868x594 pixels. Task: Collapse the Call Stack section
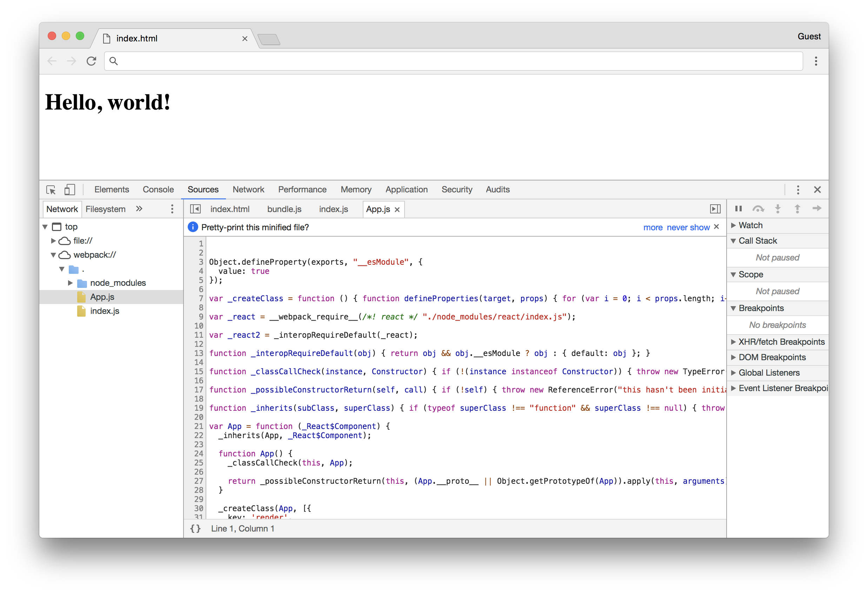point(733,241)
